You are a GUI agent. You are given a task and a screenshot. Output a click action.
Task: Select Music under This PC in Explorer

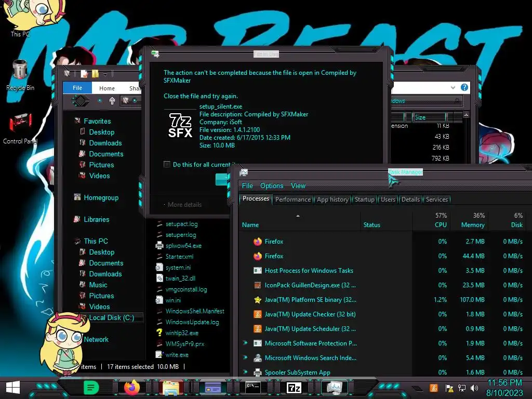coord(98,285)
